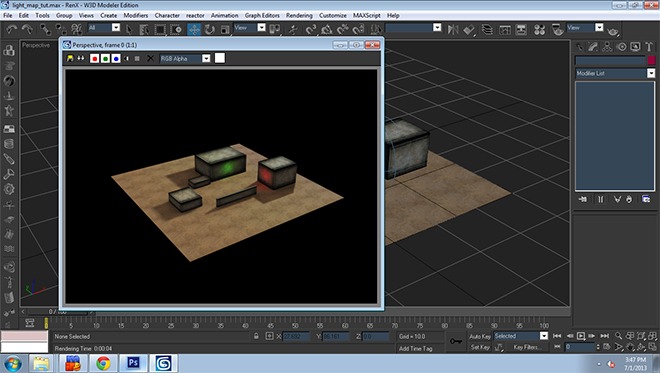This screenshot has width=660, height=373.
Task: Toggle the selection lock padlock
Action: click(256, 336)
